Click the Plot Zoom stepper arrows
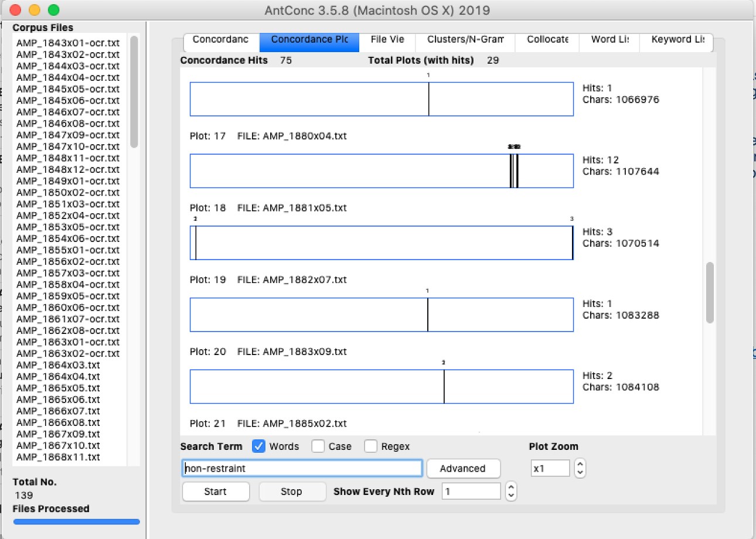 click(580, 468)
